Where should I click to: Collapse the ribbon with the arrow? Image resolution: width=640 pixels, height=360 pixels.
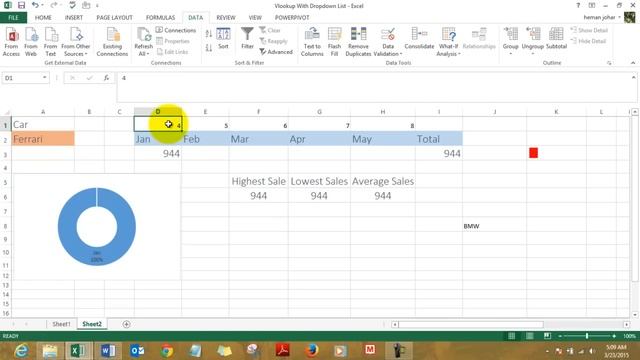point(633,63)
